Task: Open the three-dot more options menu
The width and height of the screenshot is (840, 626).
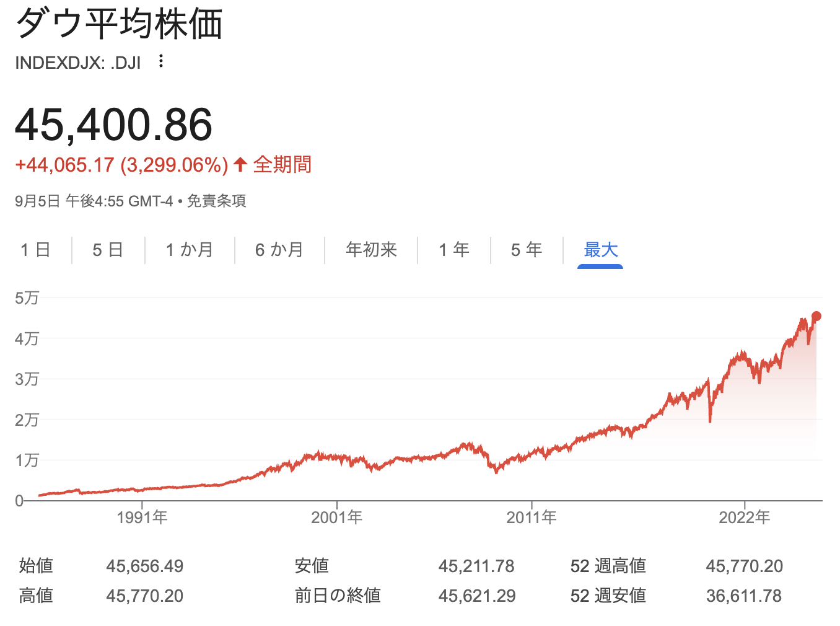Action: click(x=161, y=61)
